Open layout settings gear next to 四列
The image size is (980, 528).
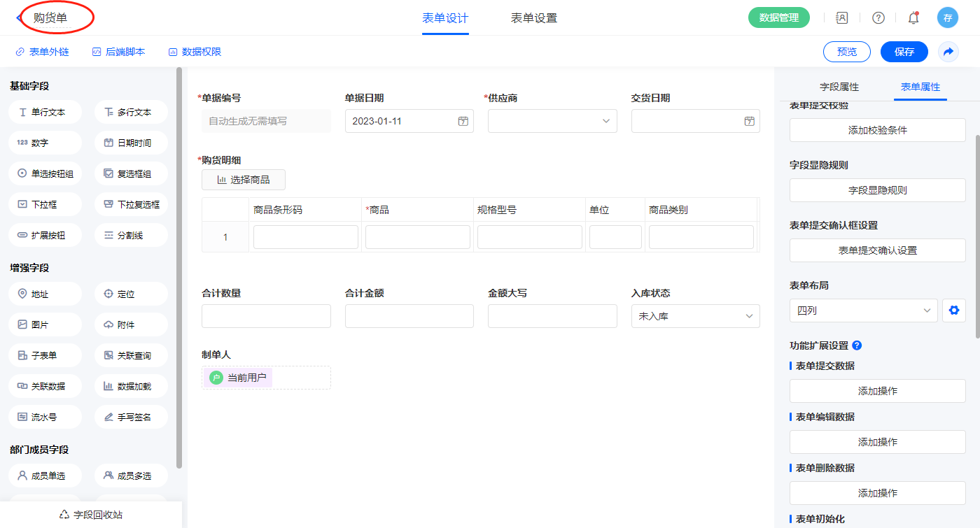(x=953, y=311)
